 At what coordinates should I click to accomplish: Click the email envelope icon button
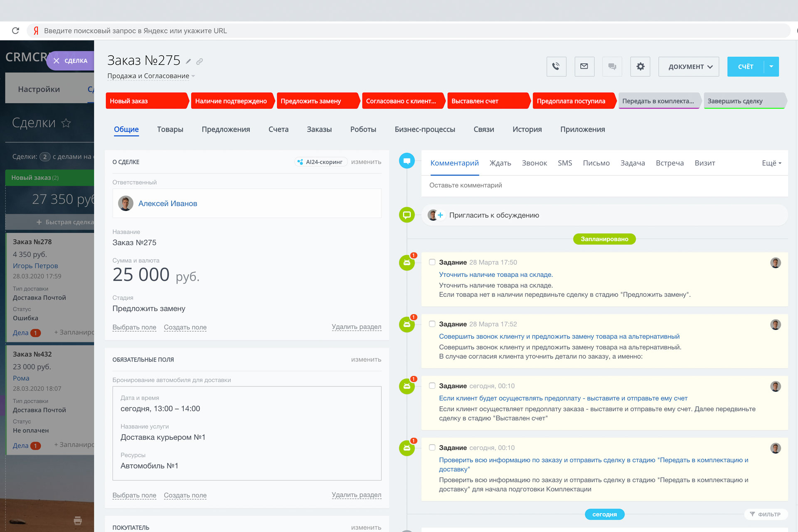click(584, 66)
